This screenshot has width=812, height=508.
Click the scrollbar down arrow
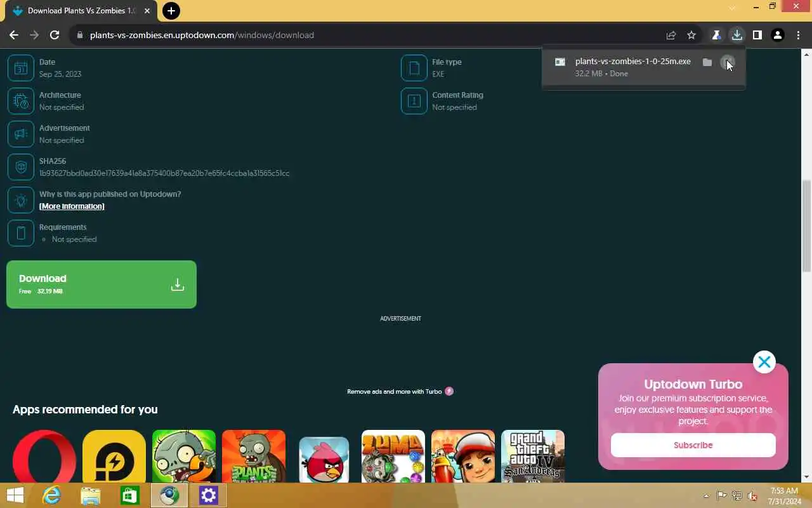(x=806, y=477)
